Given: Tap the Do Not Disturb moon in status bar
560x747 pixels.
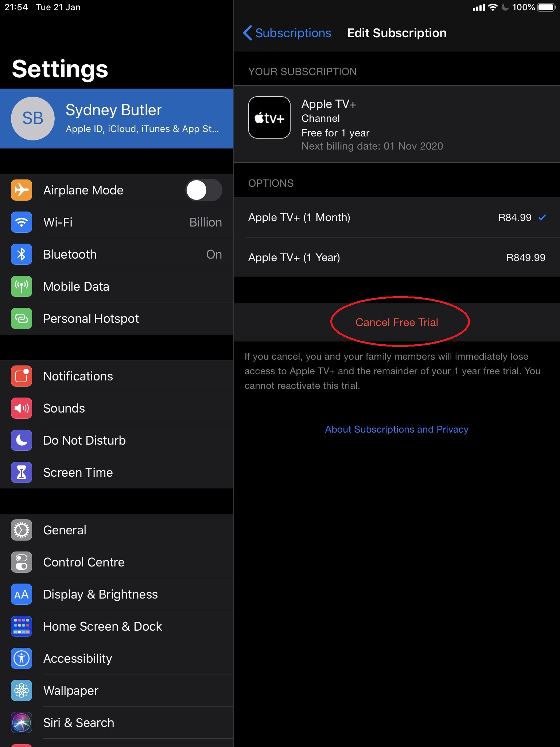Looking at the screenshot, I should pos(505,7).
